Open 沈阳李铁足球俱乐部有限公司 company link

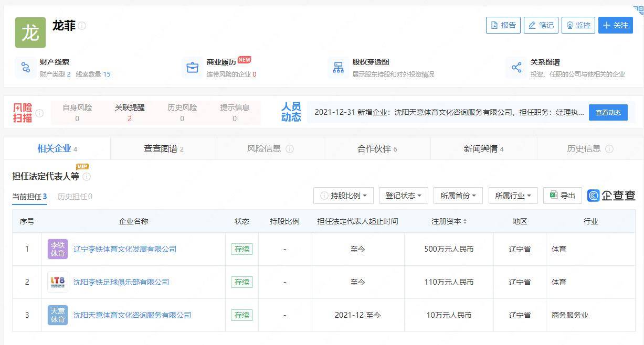click(x=121, y=282)
